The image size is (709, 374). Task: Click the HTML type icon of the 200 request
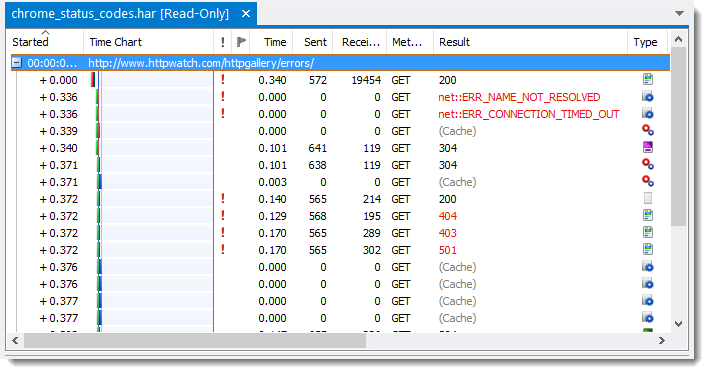click(x=648, y=80)
